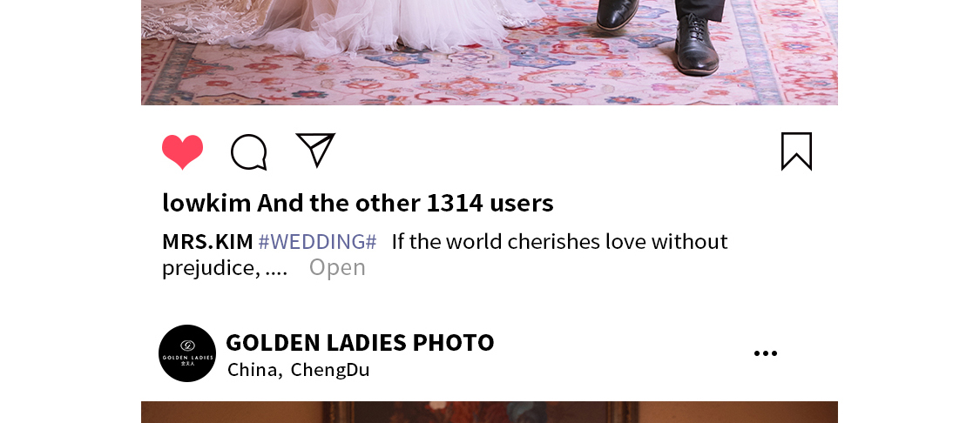Viewport: 980px width, 423px height.
Task: Open Golden Ladies round profile avatar
Action: 187,353
